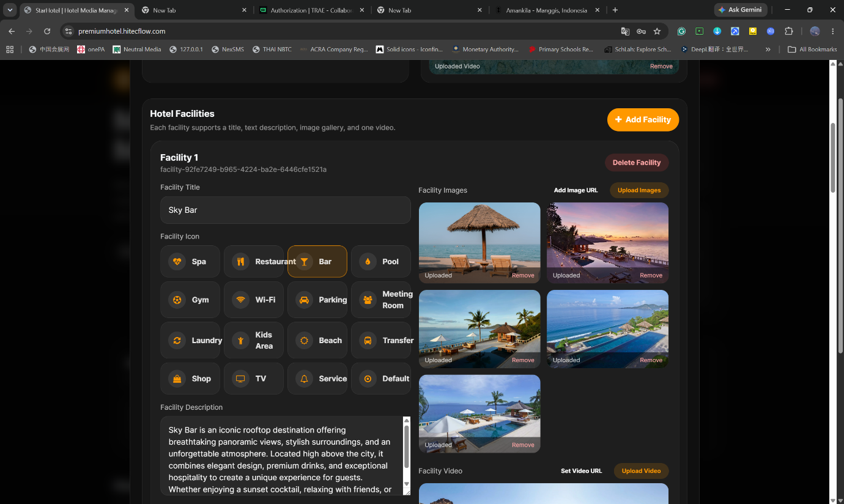Open the Extensions puzzle menu
844x504 pixels.
coord(788,31)
